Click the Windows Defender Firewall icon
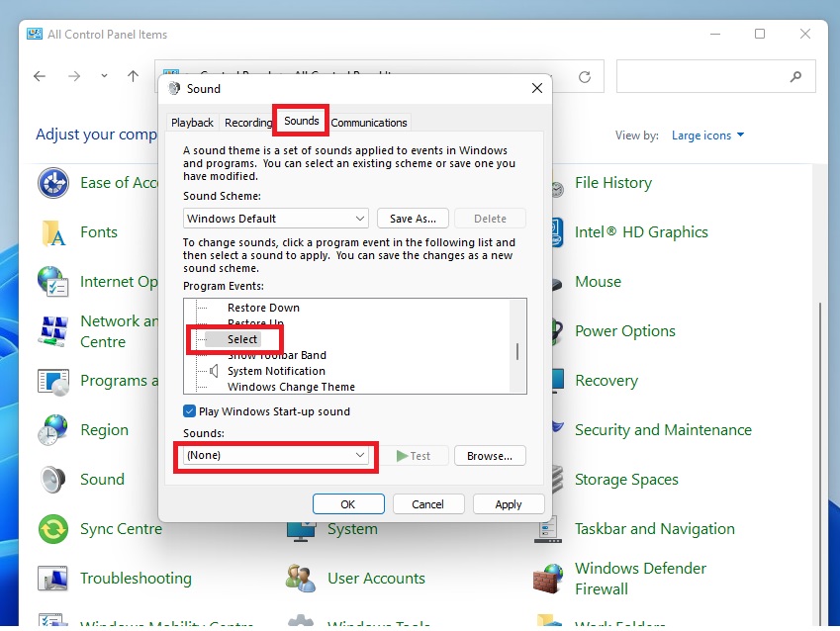Image resolution: width=840 pixels, height=631 pixels. 549,579
